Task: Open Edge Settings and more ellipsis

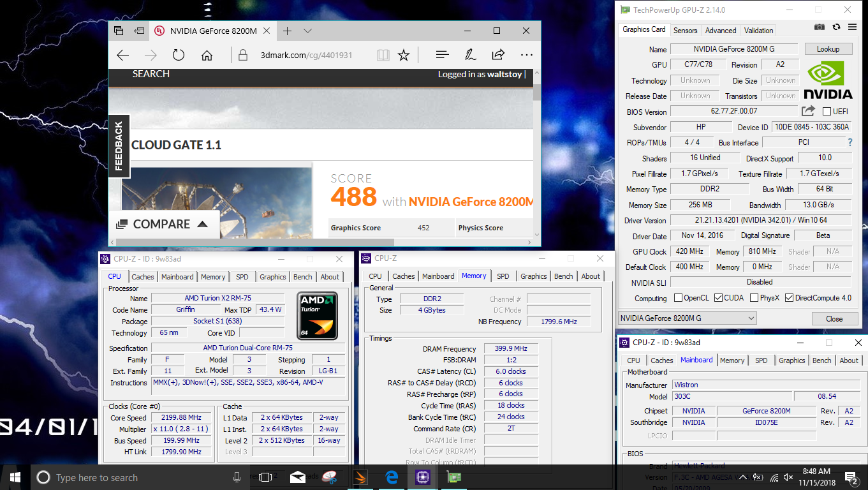Action: 526,56
